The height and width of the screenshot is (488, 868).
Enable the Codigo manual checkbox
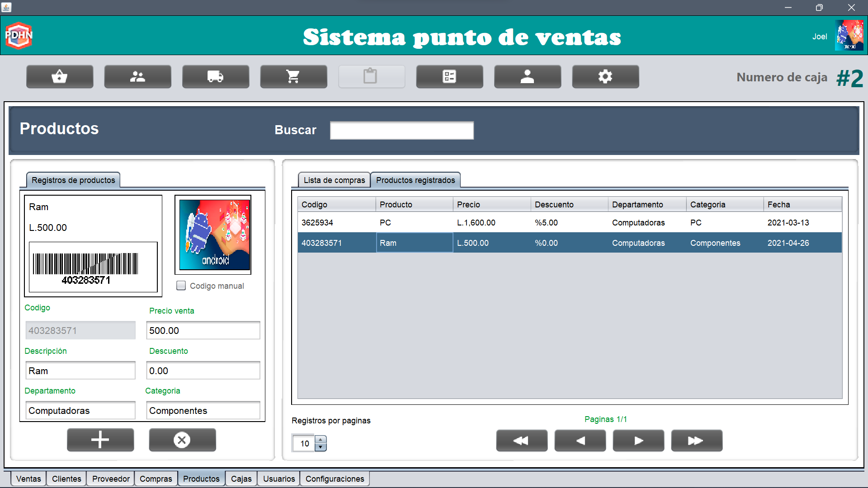pos(181,286)
